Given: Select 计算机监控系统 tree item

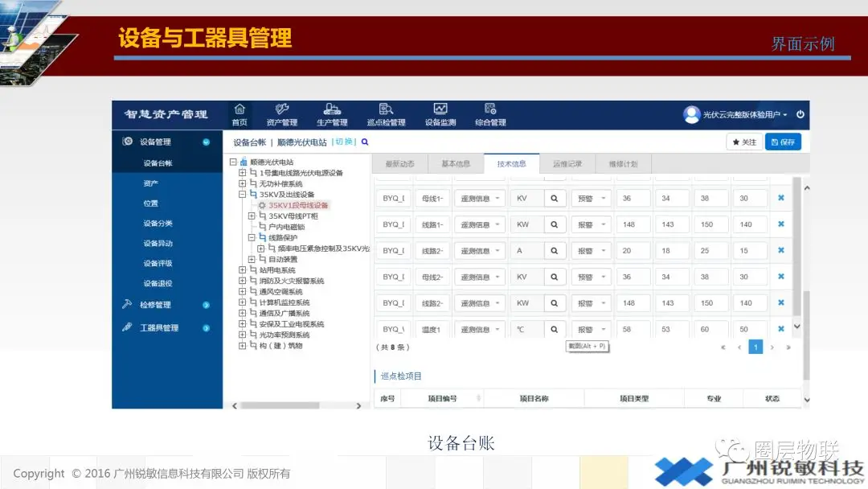Looking at the screenshot, I should click(284, 302).
